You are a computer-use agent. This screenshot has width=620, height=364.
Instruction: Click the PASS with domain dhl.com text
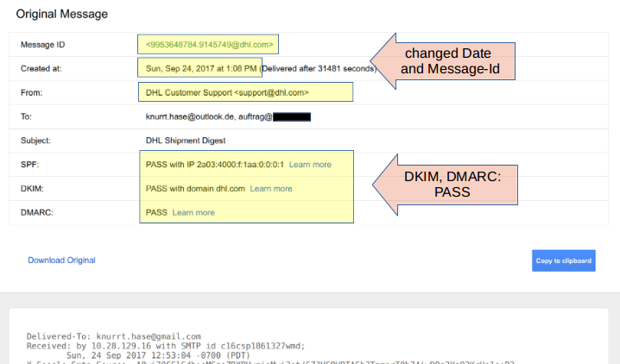(195, 188)
